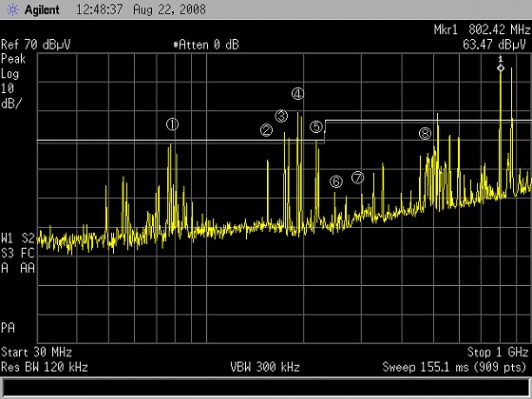Click the W1 S2 trace status label
Screen dimensions: 532x399
click(x=18, y=238)
